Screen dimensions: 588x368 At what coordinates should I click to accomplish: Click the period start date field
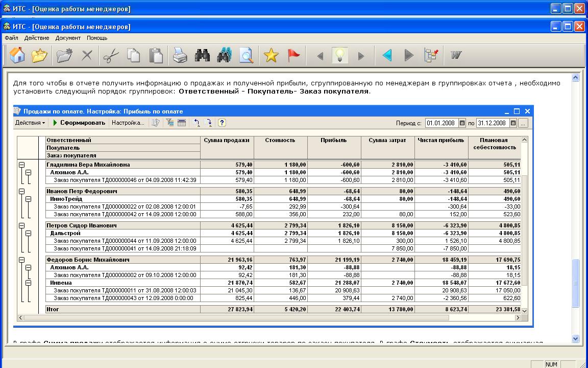(x=442, y=123)
